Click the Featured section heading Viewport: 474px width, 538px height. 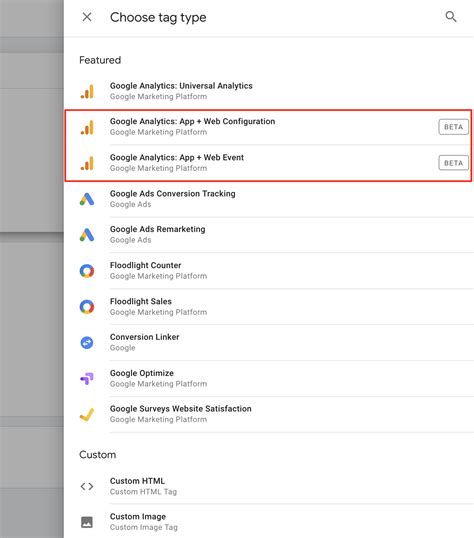pyautogui.click(x=100, y=60)
